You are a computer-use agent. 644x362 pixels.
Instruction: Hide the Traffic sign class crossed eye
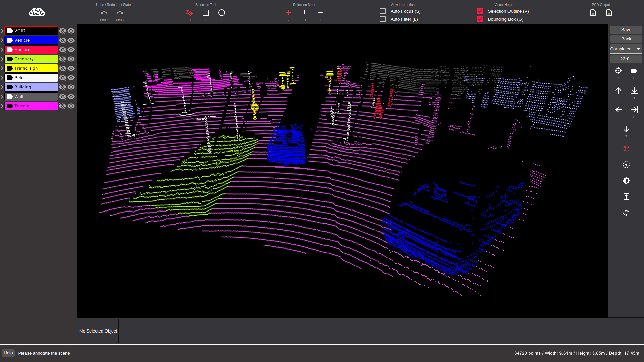coord(63,68)
